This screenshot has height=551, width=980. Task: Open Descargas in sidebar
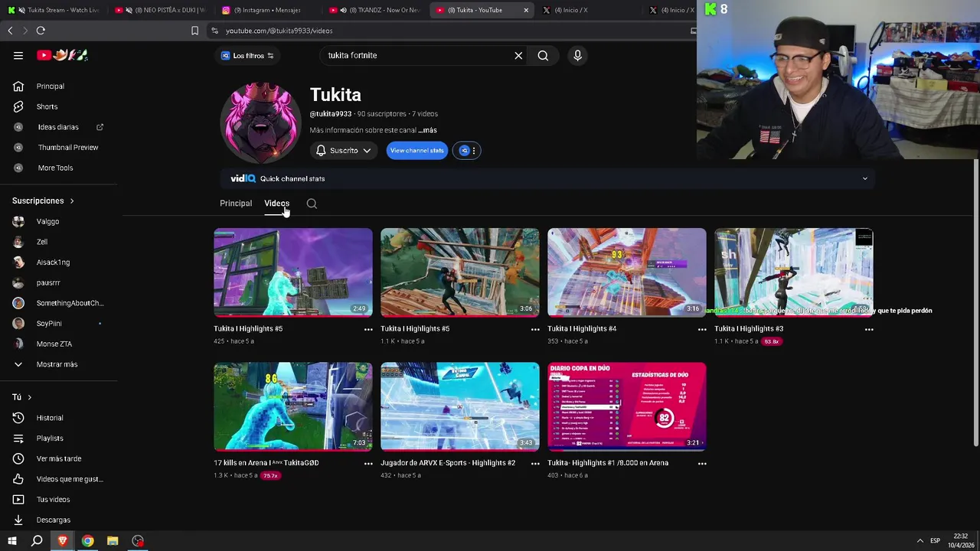[53, 520]
